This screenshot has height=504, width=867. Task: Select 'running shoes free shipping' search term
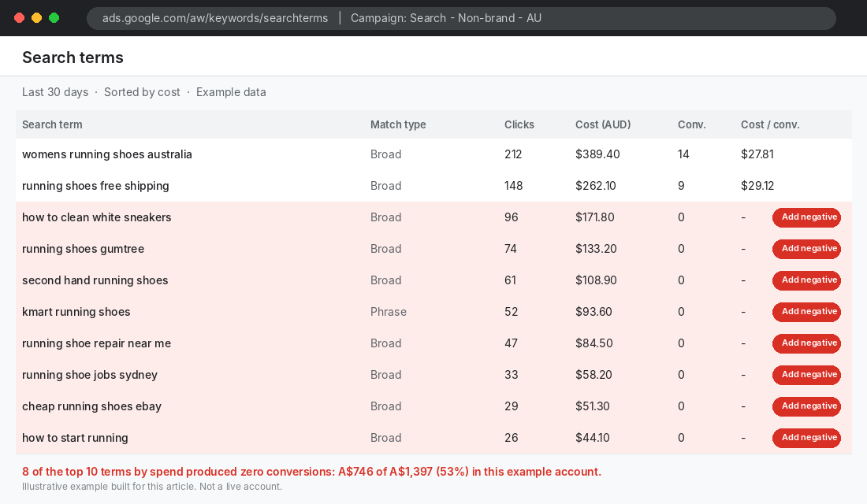pos(95,186)
